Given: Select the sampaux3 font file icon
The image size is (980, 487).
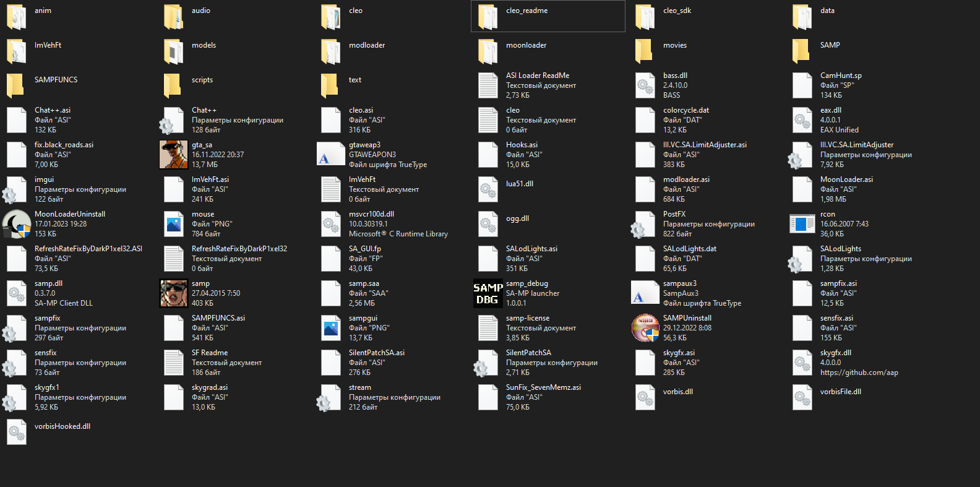Looking at the screenshot, I should [645, 293].
